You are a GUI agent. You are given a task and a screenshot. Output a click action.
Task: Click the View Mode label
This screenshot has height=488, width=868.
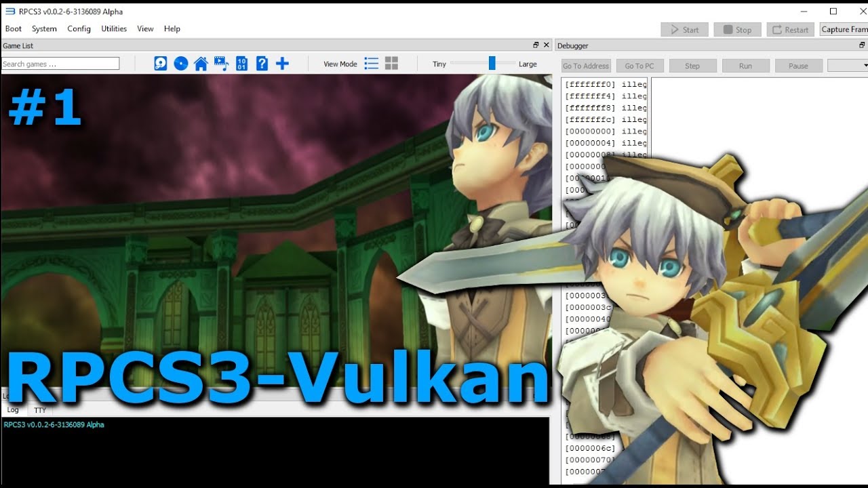pos(340,64)
